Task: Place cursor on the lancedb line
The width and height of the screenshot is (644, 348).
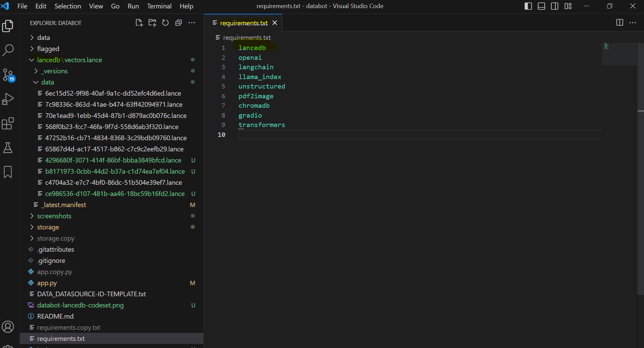Action: (252, 48)
